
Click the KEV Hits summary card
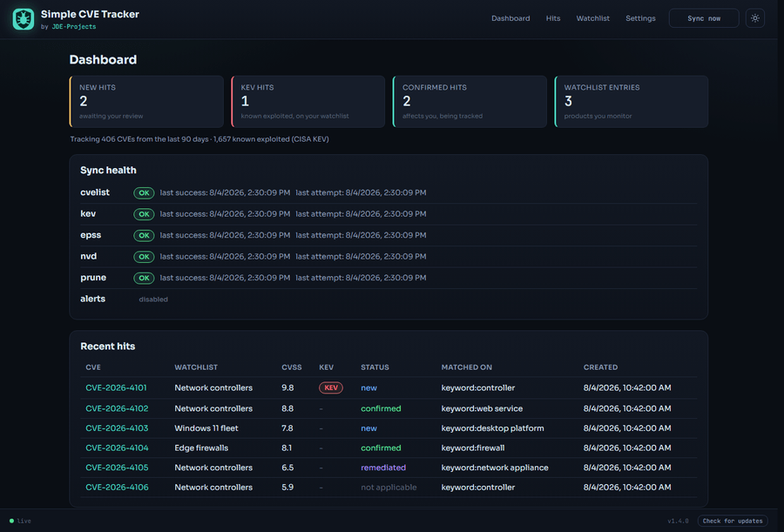pos(308,102)
